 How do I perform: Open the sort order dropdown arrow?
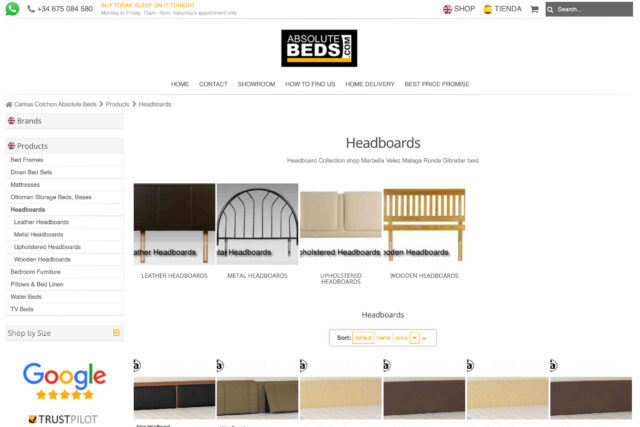(414, 338)
